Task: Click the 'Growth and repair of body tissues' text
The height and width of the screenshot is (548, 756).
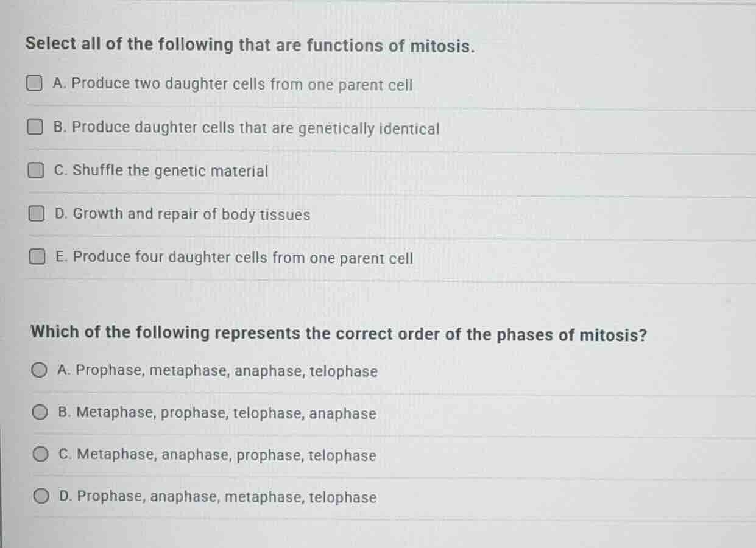Action: pyautogui.click(x=182, y=214)
